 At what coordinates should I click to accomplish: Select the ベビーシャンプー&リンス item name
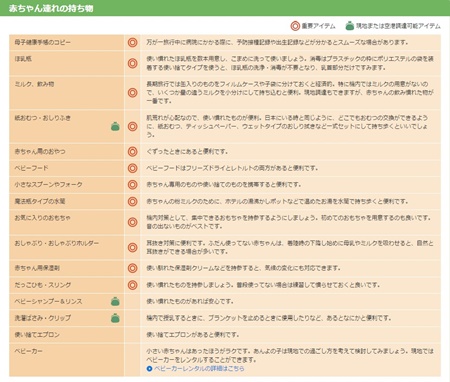pyautogui.click(x=48, y=301)
